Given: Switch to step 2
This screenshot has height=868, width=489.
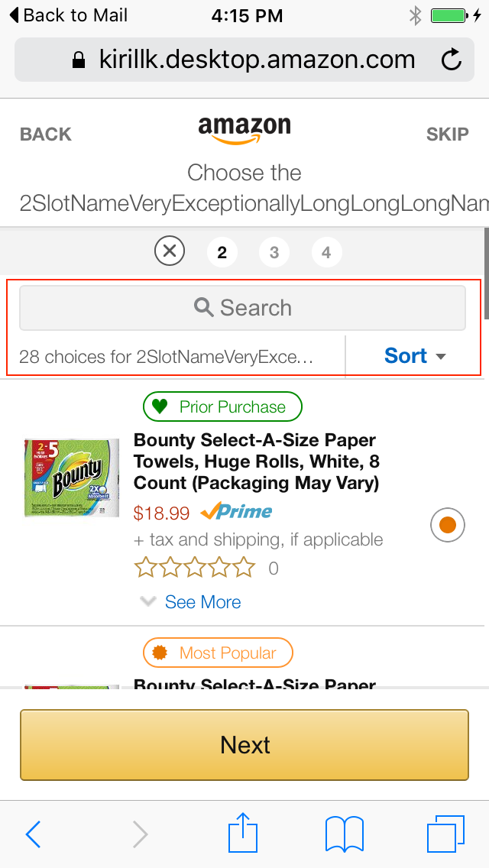Looking at the screenshot, I should tap(222, 252).
